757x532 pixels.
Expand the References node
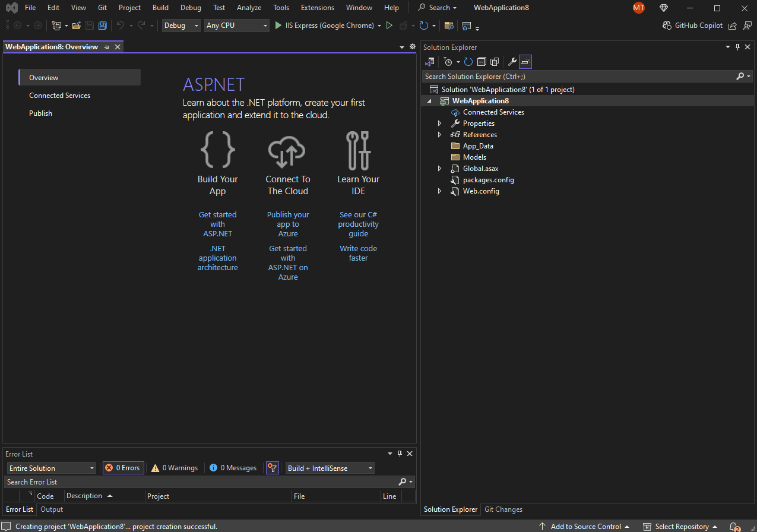pyautogui.click(x=439, y=135)
